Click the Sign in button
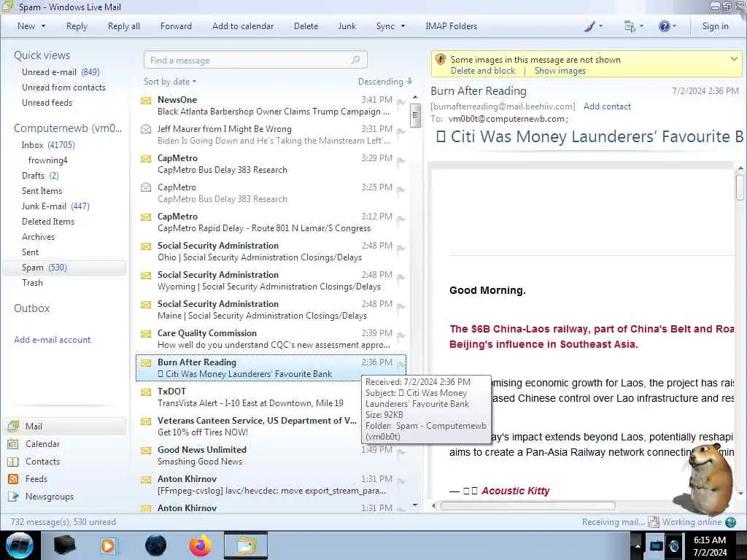Screen dimensions: 747x560 point(715,26)
